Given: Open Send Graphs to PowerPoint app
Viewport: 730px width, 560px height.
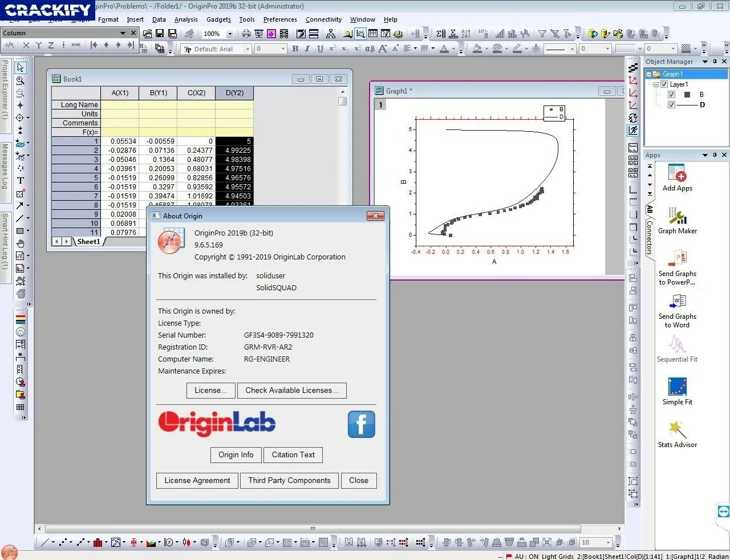Looking at the screenshot, I should click(x=678, y=267).
